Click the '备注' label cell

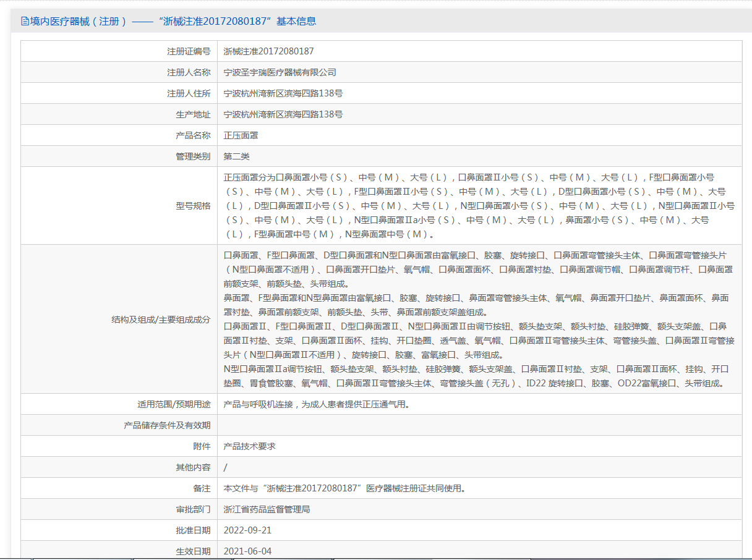coord(119,488)
